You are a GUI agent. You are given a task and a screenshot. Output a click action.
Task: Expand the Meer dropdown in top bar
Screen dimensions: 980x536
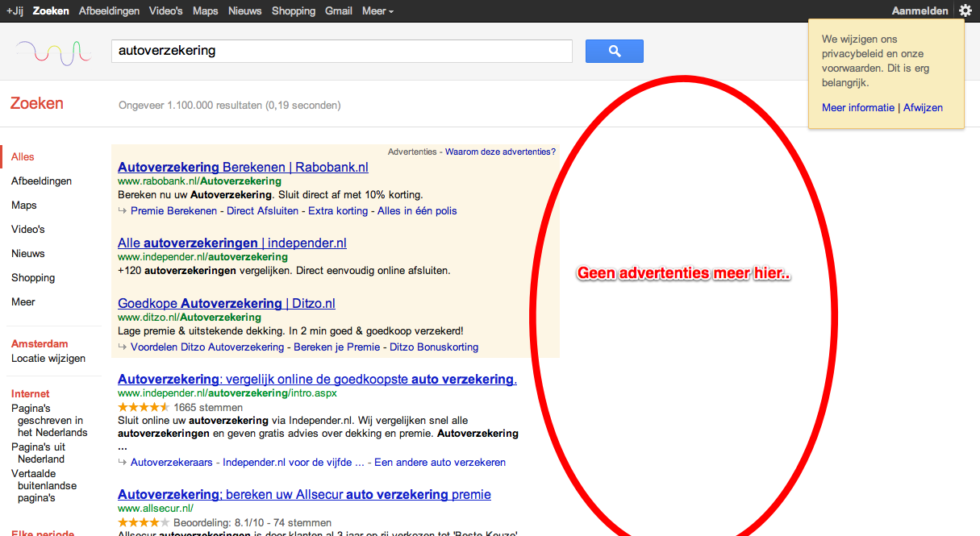point(377,11)
